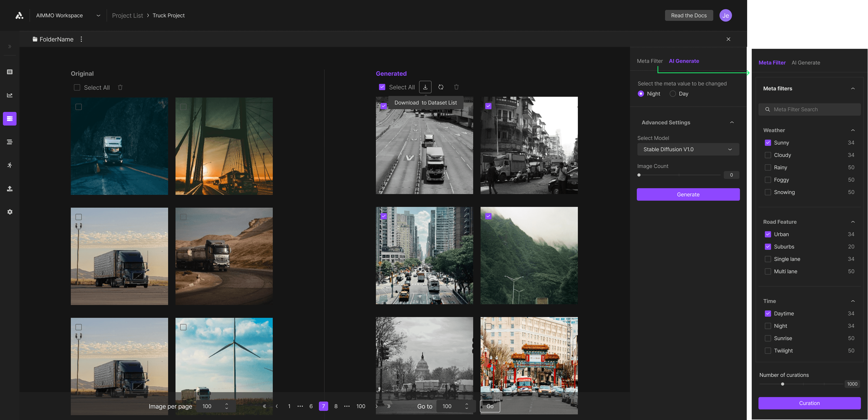Click the trash icon beside Original Select All
Viewport: 868px width, 420px height.
click(x=120, y=87)
